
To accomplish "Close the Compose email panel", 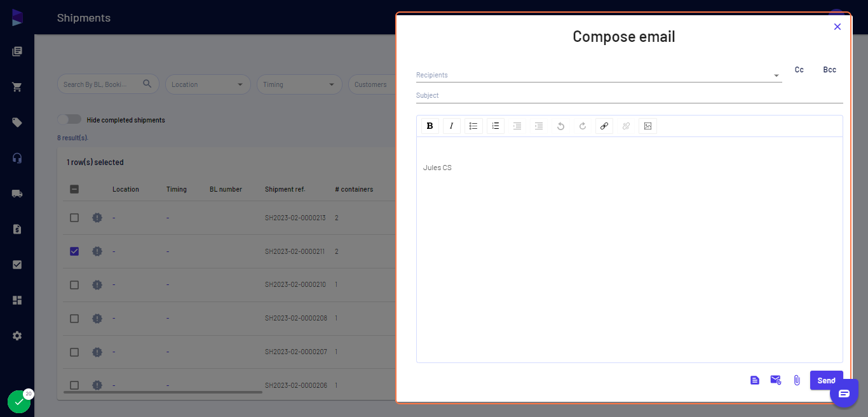I will click(837, 27).
